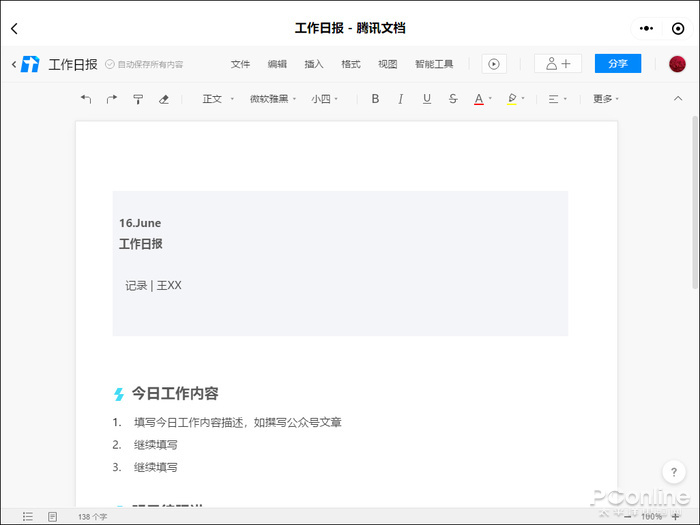Open the 文件 menu
This screenshot has height=525, width=700.
(x=240, y=64)
